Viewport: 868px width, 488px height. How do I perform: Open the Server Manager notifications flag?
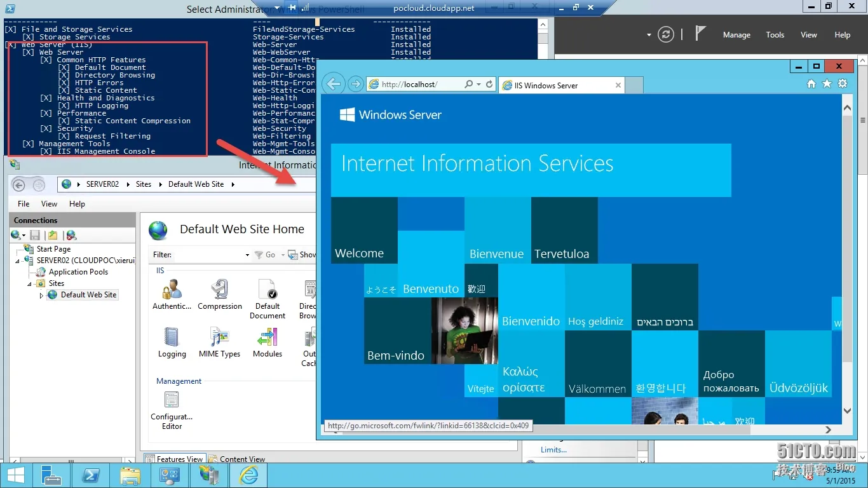[700, 34]
